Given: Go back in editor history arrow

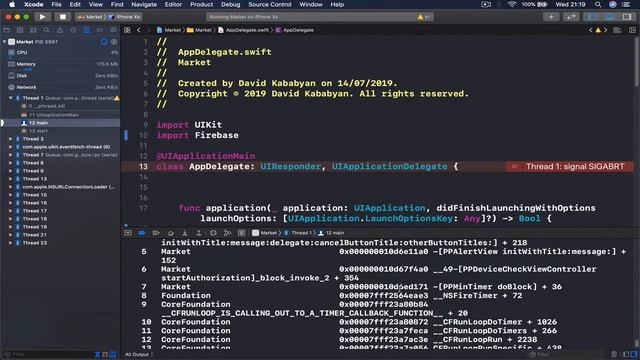Looking at the screenshot, I should [139, 30].
